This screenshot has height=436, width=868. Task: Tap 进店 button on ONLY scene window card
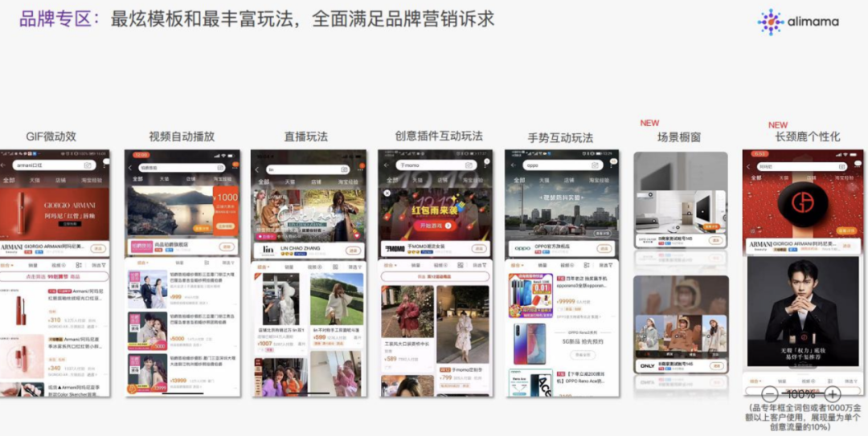717,365
